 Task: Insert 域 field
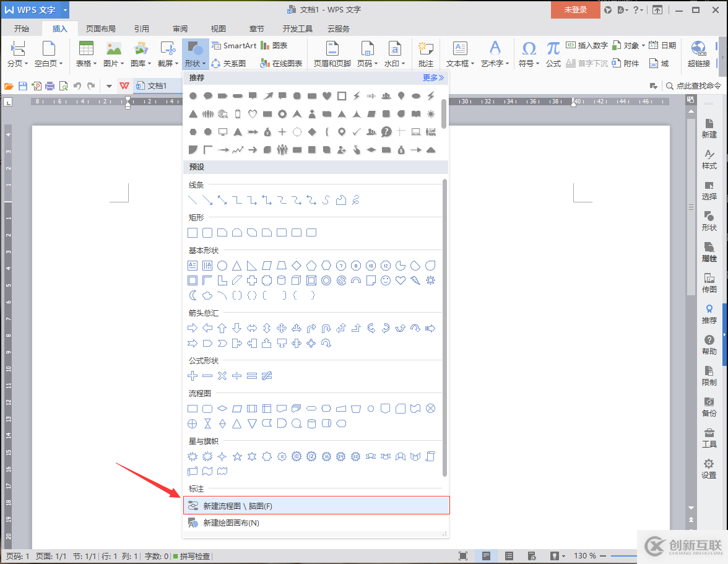(x=659, y=63)
